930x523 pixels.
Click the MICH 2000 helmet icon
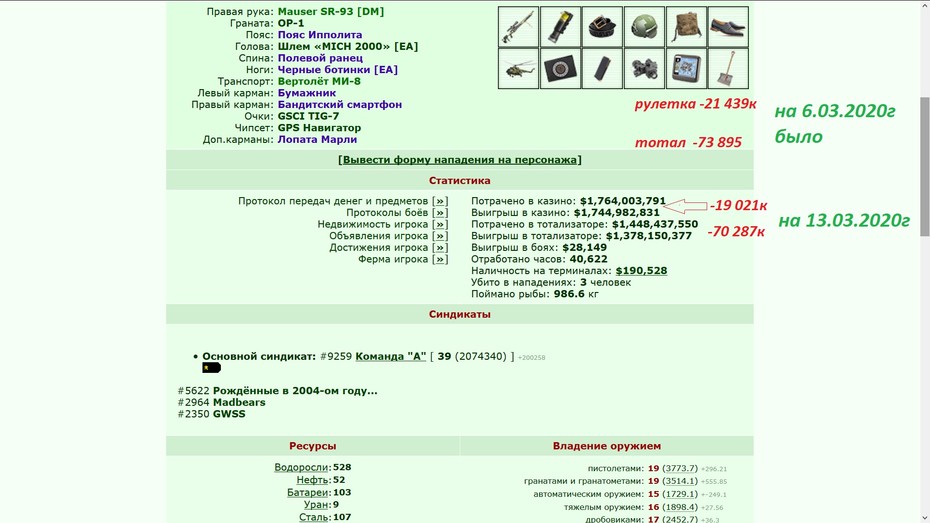point(644,27)
